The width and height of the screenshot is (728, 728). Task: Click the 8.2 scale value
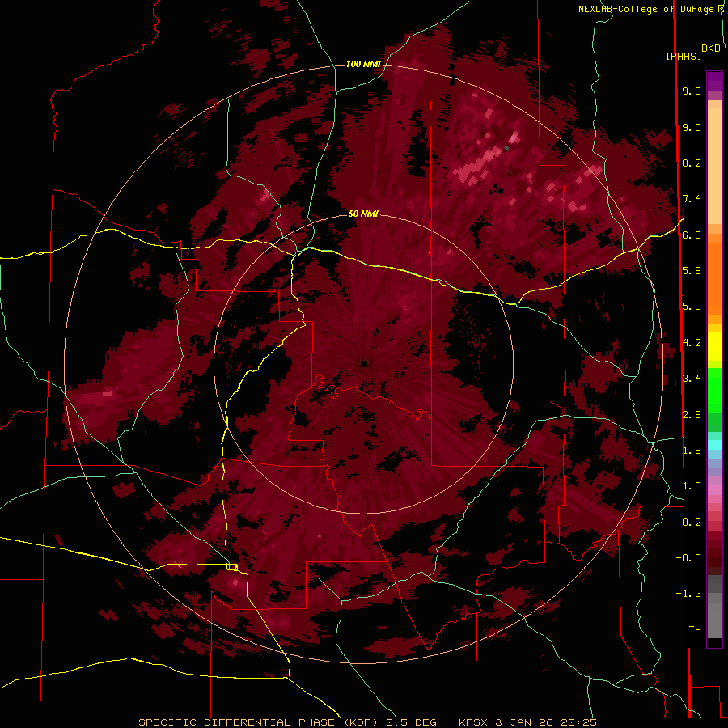click(692, 163)
